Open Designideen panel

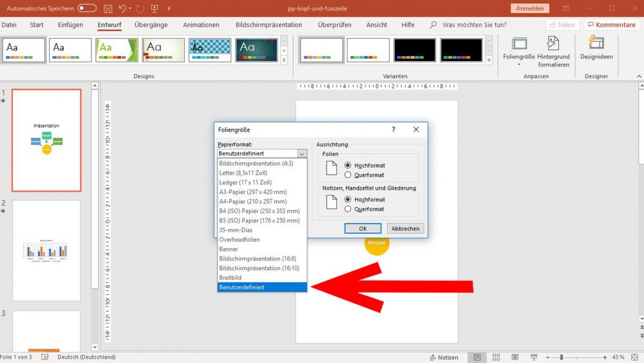[596, 48]
